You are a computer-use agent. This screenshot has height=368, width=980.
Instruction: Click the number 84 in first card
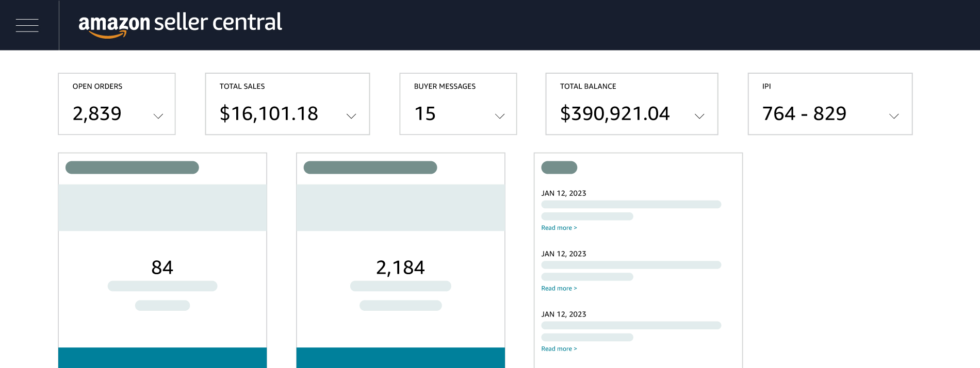162,267
